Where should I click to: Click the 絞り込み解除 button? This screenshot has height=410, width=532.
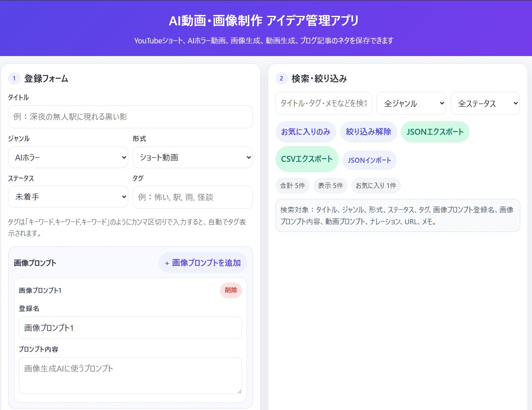click(369, 132)
